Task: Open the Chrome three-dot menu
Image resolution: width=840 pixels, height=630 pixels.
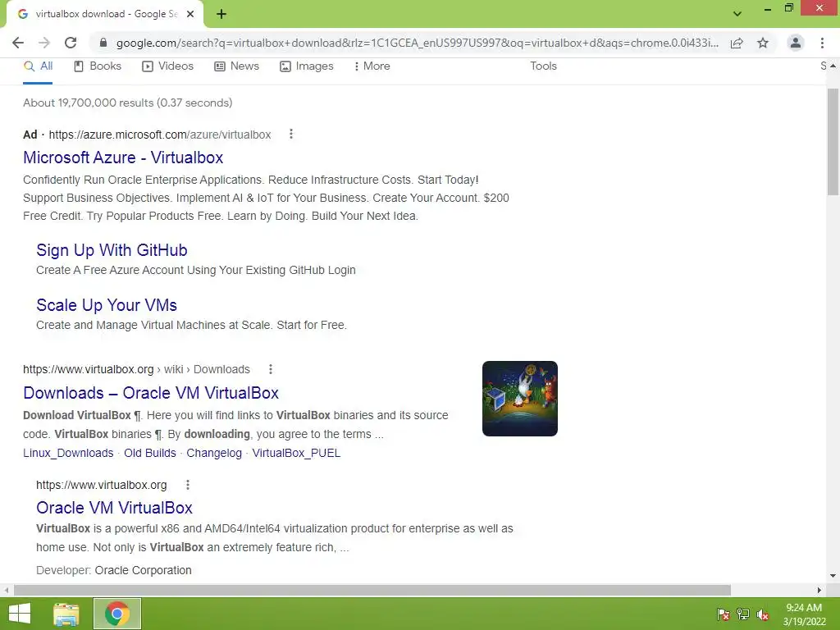Action: tap(822, 43)
